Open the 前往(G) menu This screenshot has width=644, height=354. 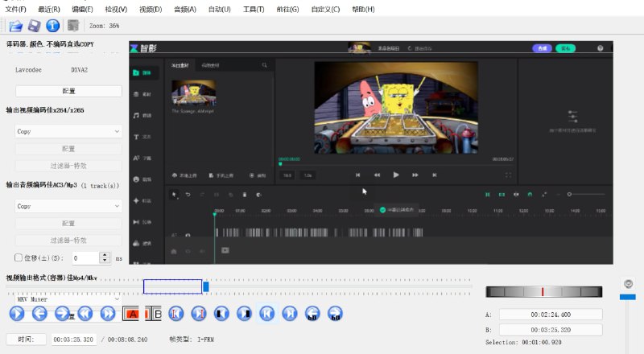(x=288, y=9)
